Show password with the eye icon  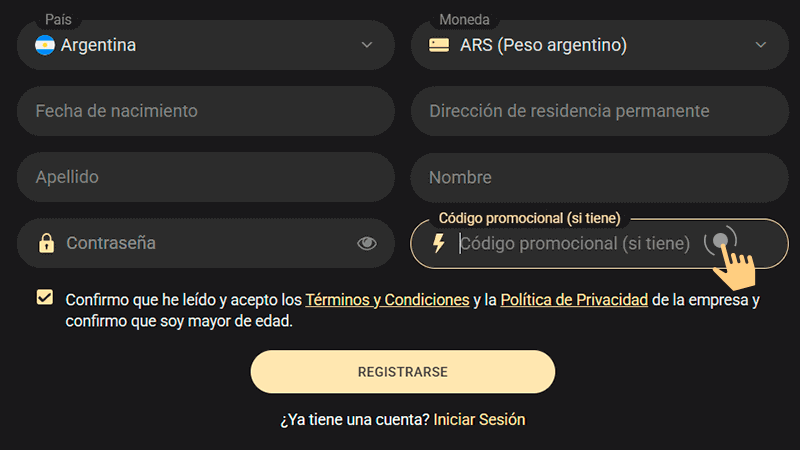(x=367, y=243)
